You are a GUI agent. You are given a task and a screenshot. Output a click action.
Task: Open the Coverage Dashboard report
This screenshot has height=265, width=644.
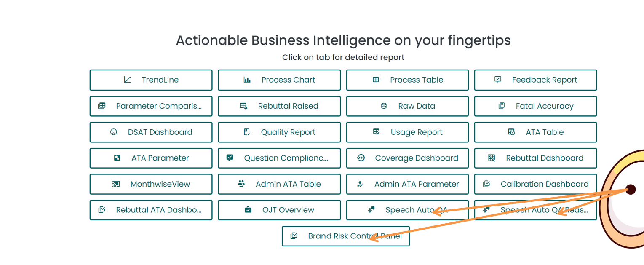click(407, 158)
